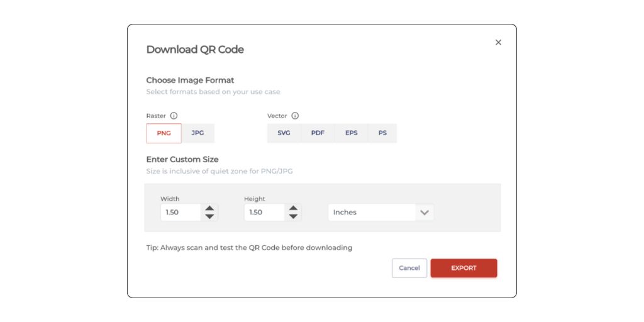Click the 'Choose Image Format' heading
The image size is (644, 322).
(190, 80)
